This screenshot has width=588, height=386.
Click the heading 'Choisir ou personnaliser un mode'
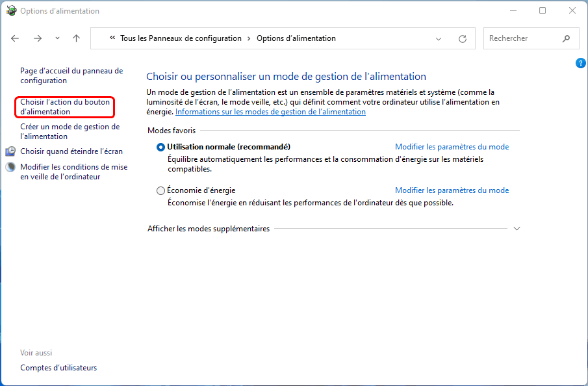(x=286, y=77)
